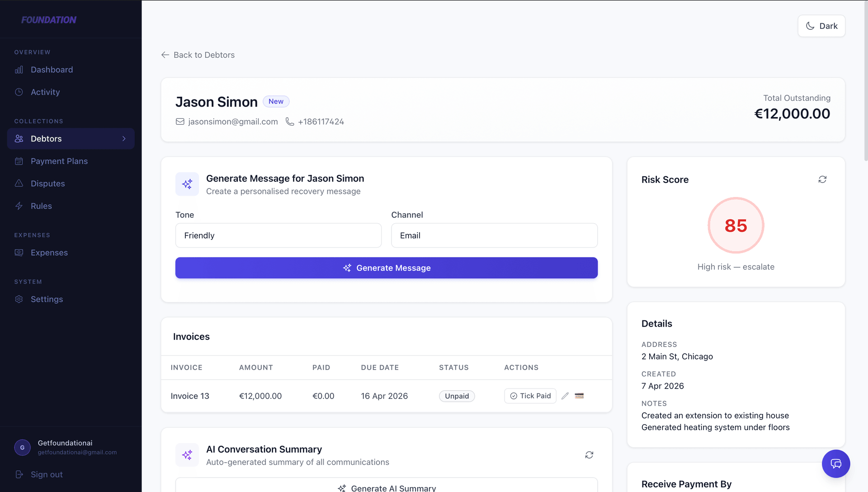Select the Dashboard icon in the sidebar
Viewport: 868px width, 492px height.
click(19, 70)
